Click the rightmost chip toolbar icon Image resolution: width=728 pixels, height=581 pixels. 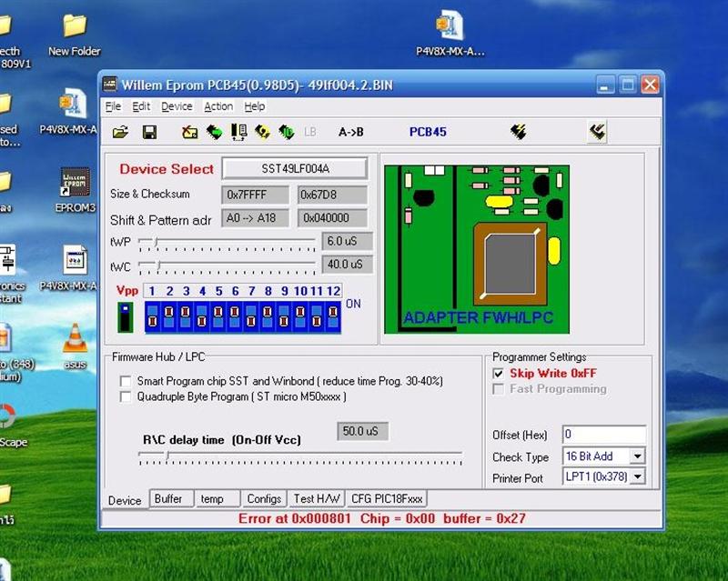(598, 132)
